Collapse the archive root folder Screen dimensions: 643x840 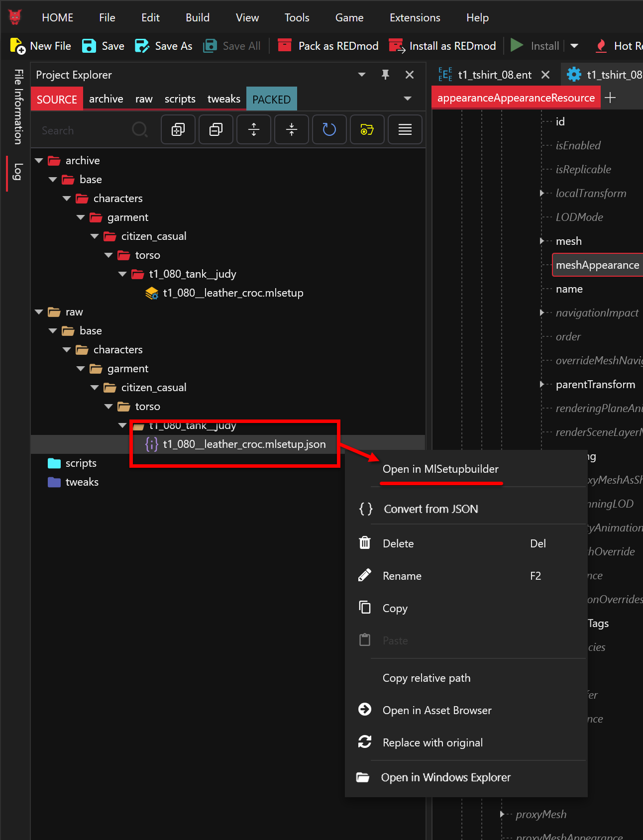[x=39, y=161]
